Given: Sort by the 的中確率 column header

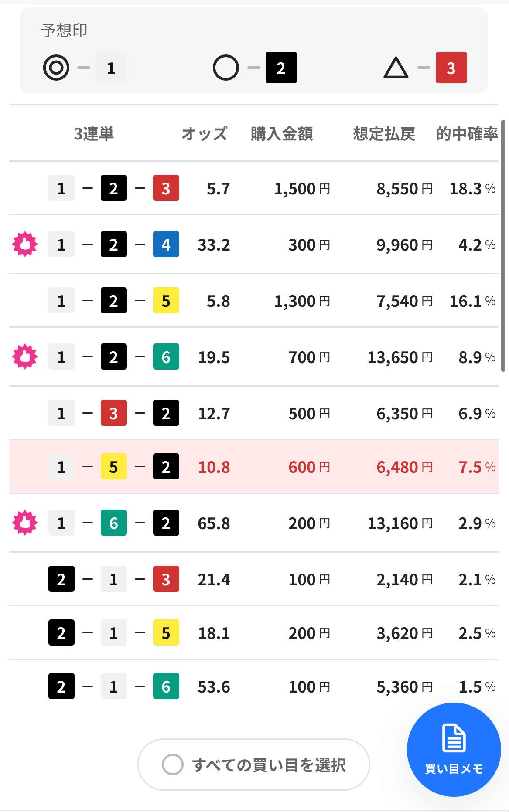Looking at the screenshot, I should tap(467, 134).
